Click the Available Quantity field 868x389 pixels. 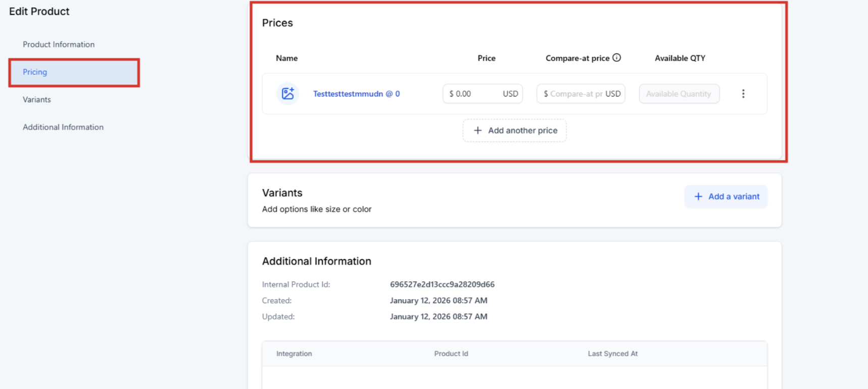[679, 93]
